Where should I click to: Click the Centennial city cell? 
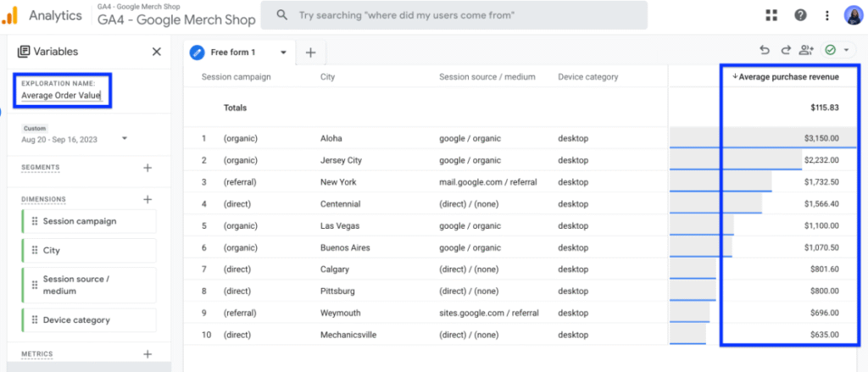point(341,203)
